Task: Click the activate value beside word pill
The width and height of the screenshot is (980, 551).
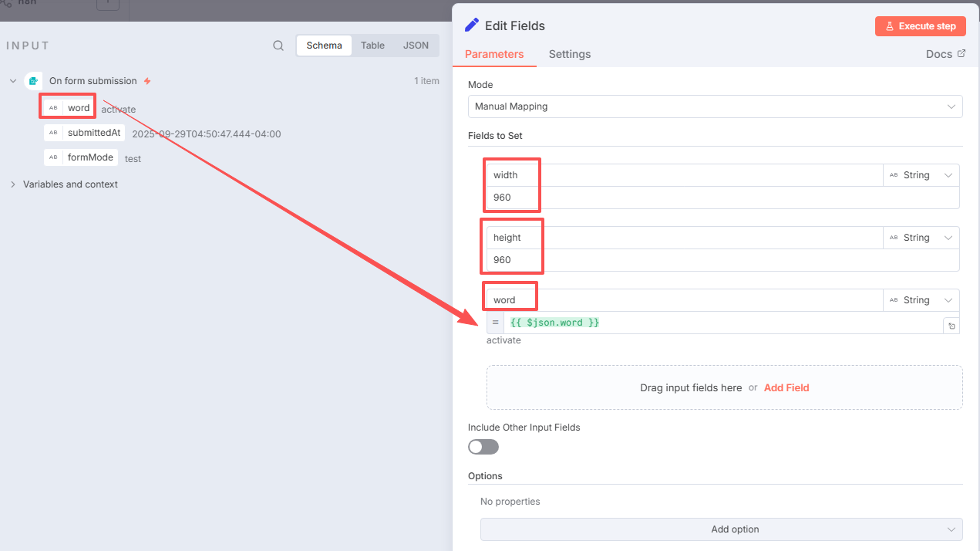Action: tap(119, 110)
